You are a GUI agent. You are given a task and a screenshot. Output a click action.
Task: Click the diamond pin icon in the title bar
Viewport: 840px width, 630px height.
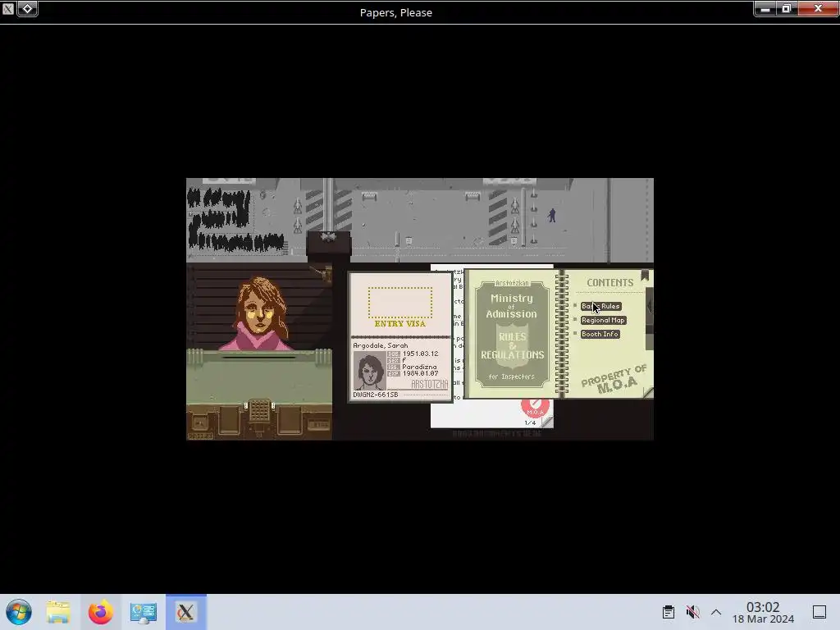(27, 8)
